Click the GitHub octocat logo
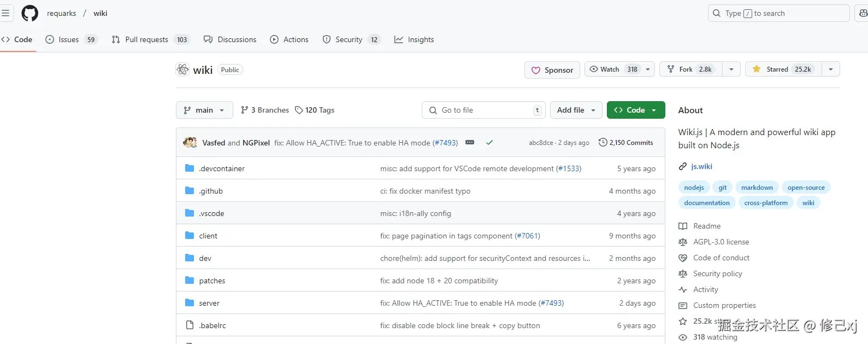Viewport: 868px width, 344px height. coord(29,13)
